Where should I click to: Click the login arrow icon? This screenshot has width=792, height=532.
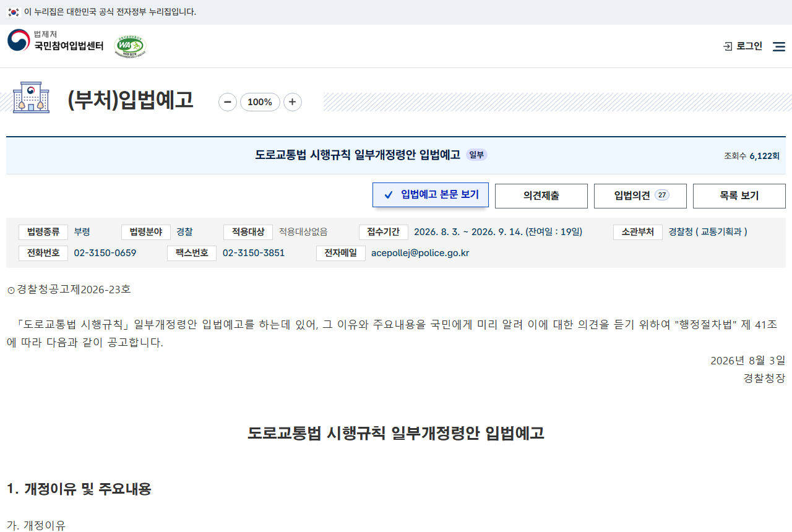click(x=728, y=46)
